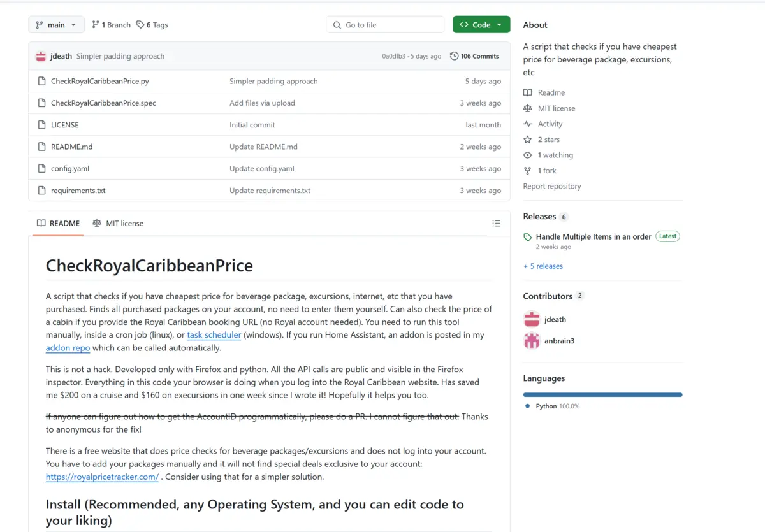Screen dimensions: 765x532
Task: Select the README tab
Action: (x=58, y=223)
